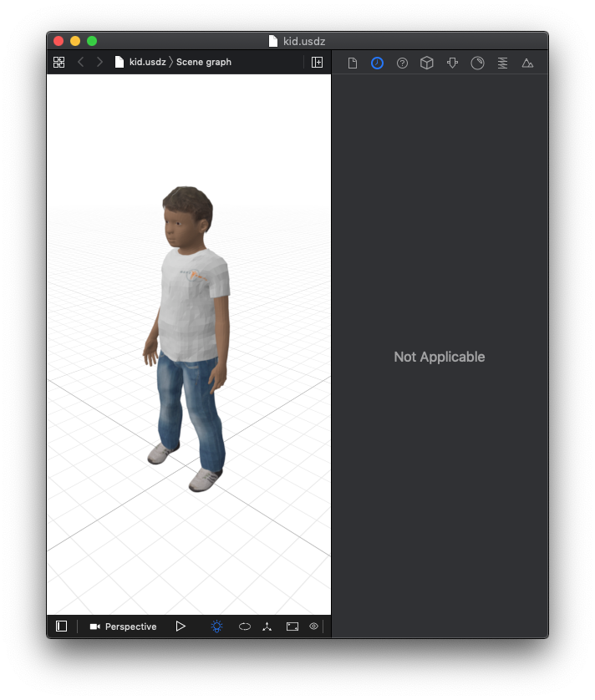Toggle display options eye icon
The height and width of the screenshot is (700, 595).
(x=314, y=626)
